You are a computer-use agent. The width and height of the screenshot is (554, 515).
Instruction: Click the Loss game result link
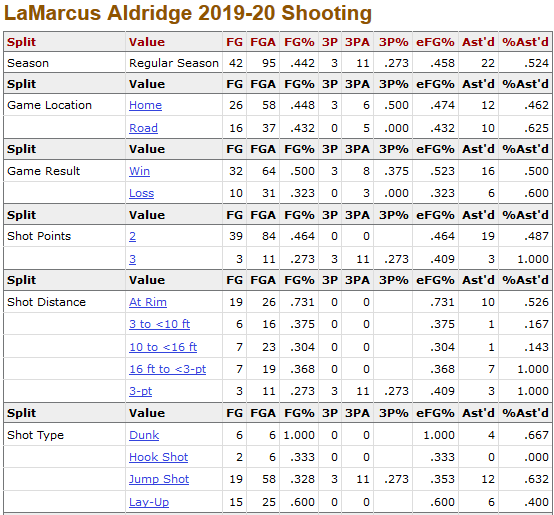coord(141,193)
